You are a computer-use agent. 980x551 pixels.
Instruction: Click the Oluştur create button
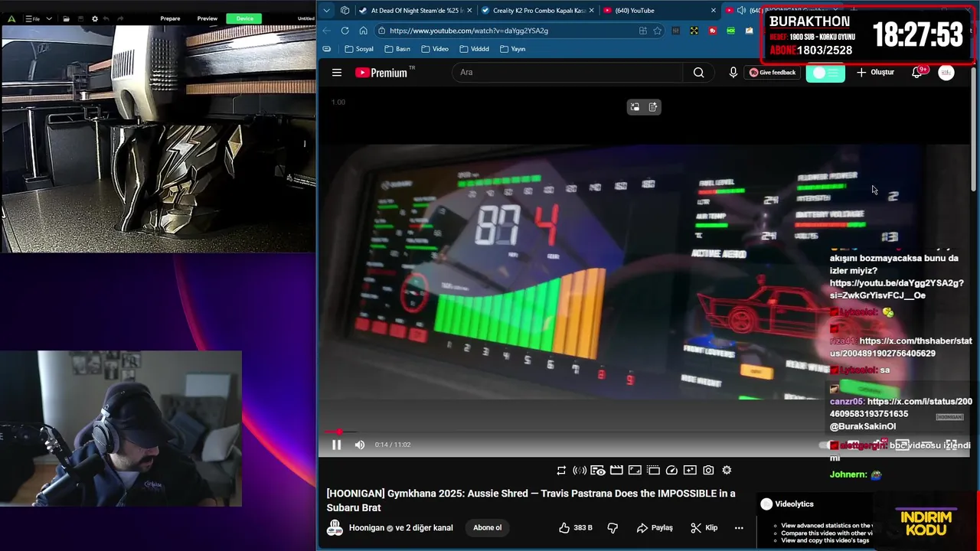pos(875,73)
